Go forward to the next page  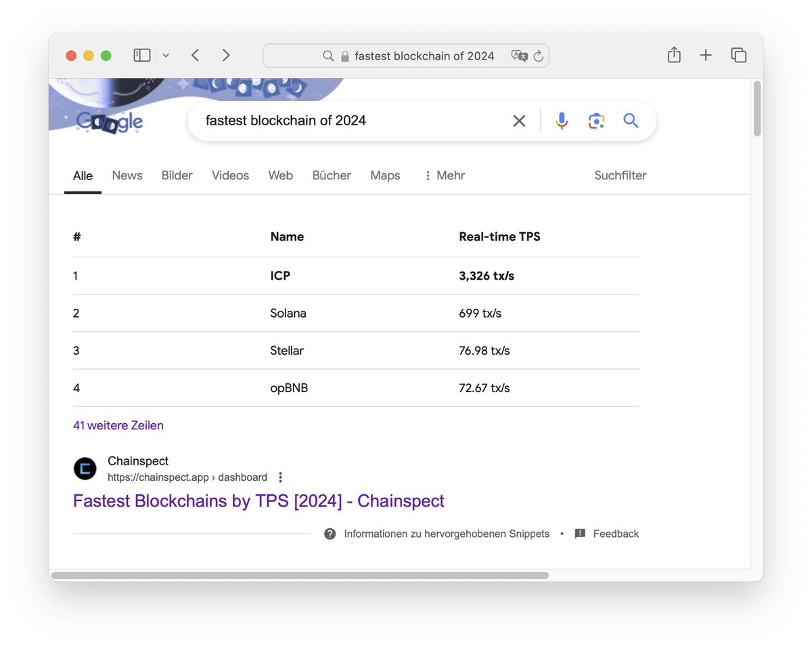pyautogui.click(x=226, y=56)
